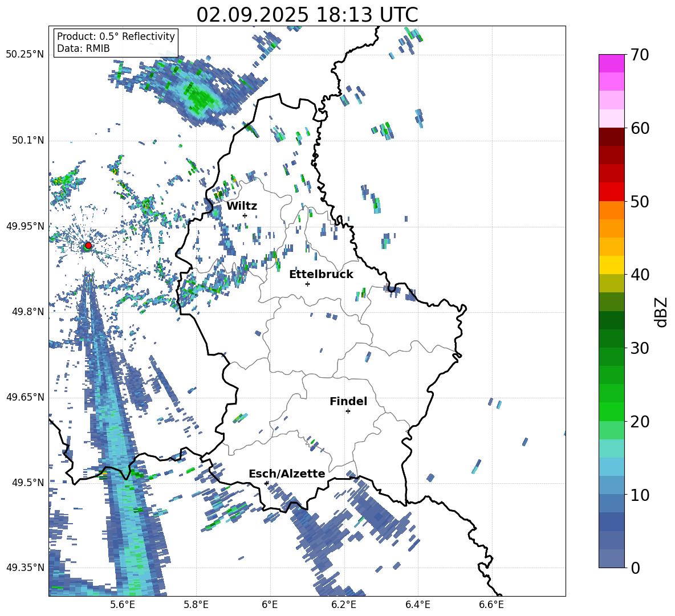
Task: Click the 50.1°N latitude label
Action: click(27, 140)
